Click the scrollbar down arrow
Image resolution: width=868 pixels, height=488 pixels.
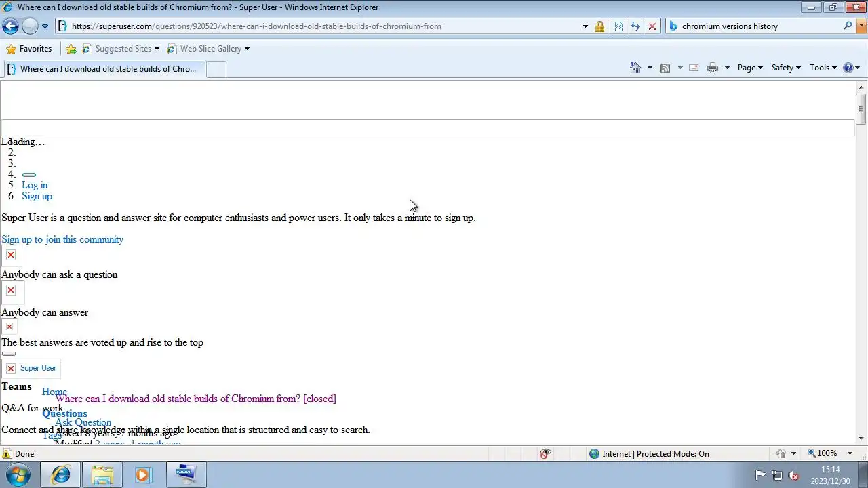click(861, 439)
